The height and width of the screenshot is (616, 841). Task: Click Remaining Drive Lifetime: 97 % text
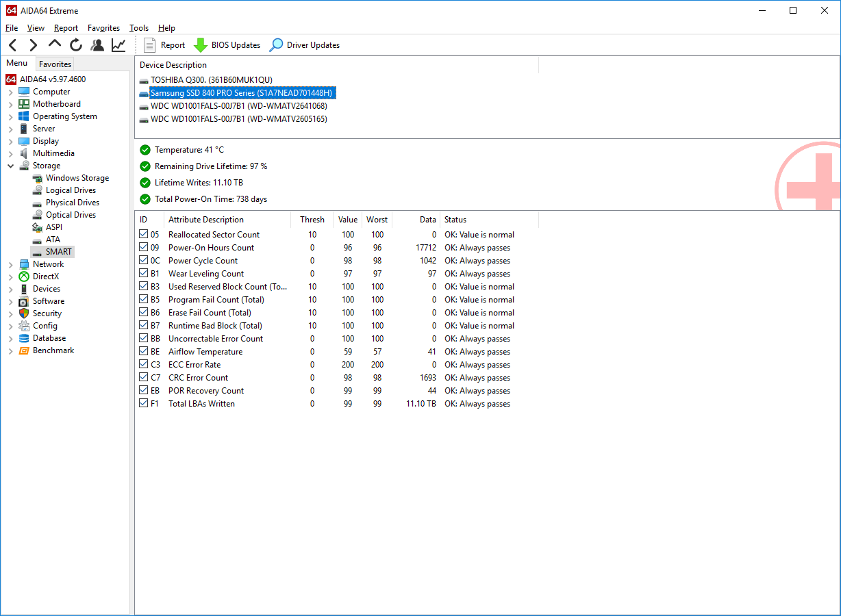click(211, 166)
